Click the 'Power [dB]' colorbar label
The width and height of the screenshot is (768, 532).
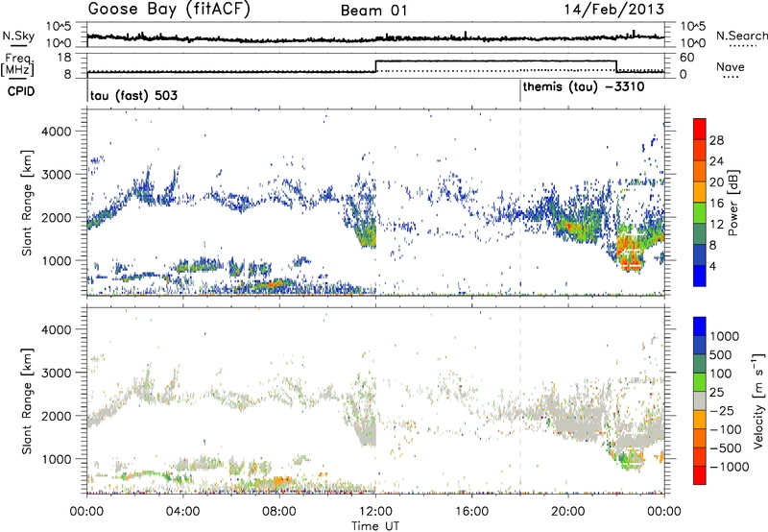732,203
